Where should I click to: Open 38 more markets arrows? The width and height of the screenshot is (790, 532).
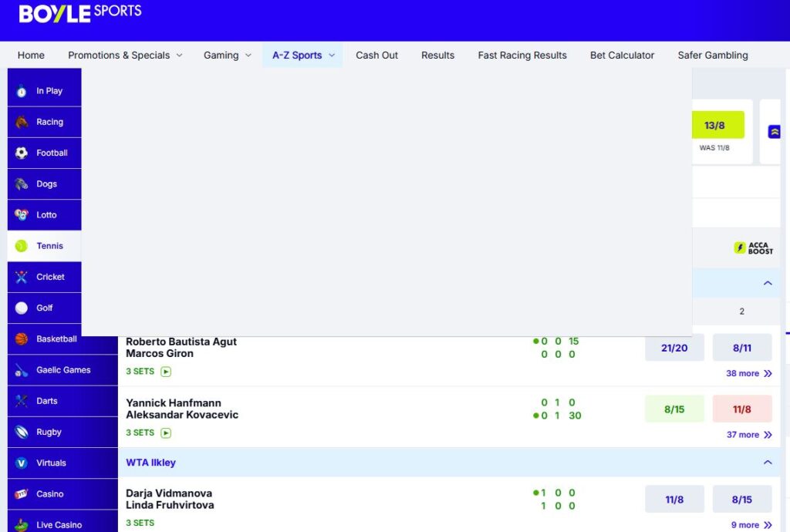768,373
